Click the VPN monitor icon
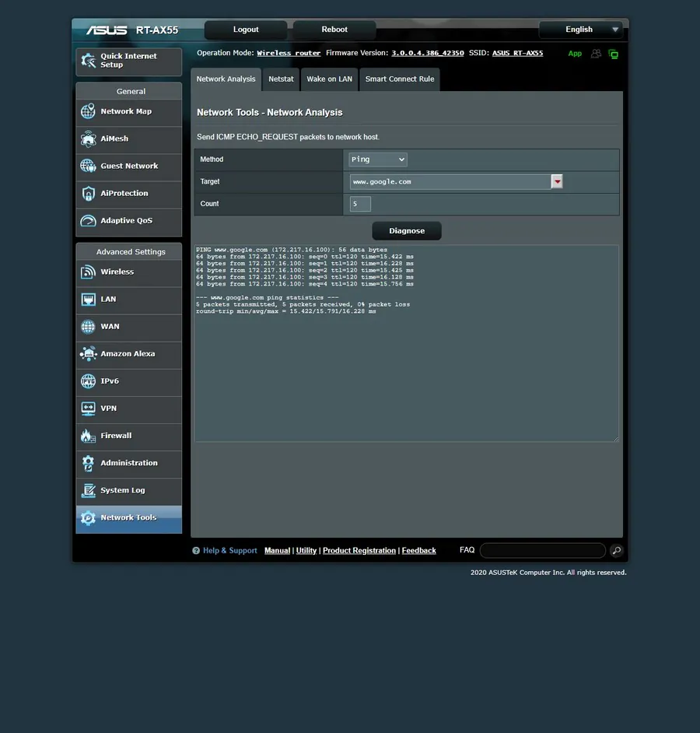This screenshot has width=700, height=733. (88, 409)
